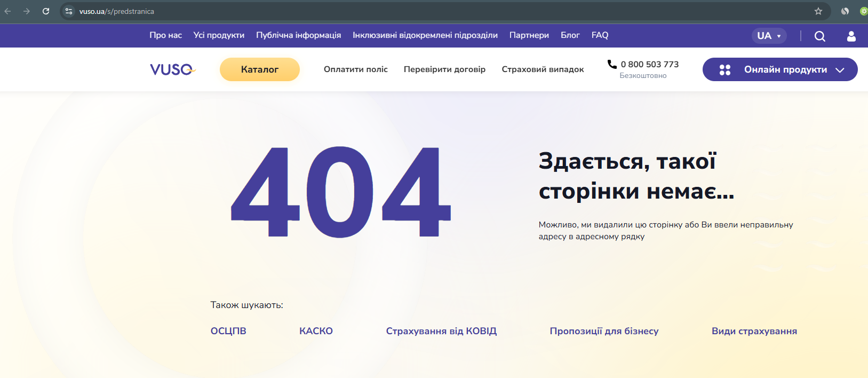This screenshot has width=868, height=378.
Task: Bookmark this page with the star icon
Action: pyautogui.click(x=818, y=11)
